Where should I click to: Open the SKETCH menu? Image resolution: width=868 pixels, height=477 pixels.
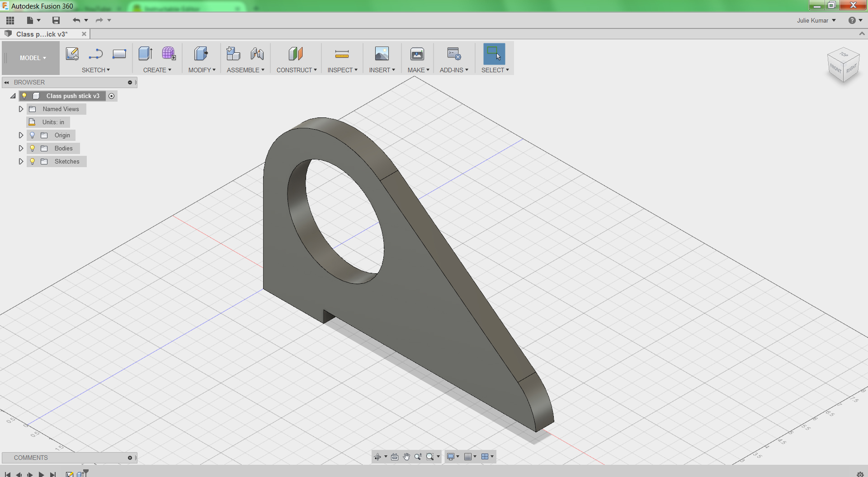click(95, 70)
